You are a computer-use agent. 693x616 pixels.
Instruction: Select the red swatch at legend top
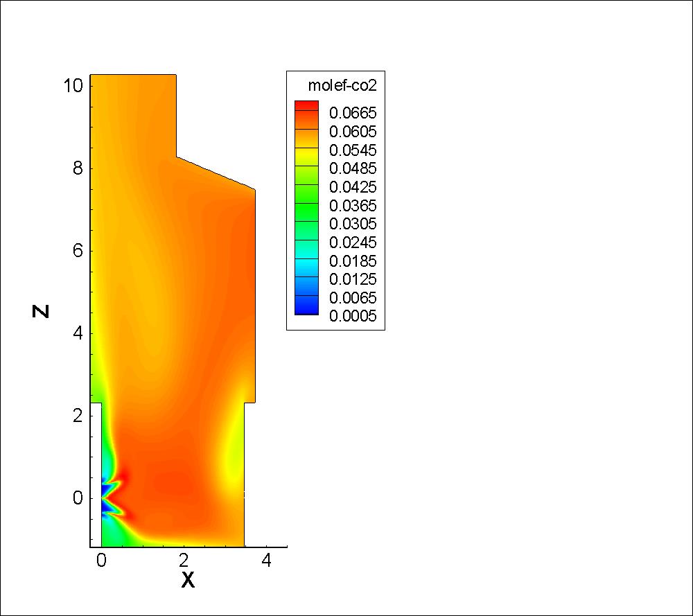[x=306, y=105]
